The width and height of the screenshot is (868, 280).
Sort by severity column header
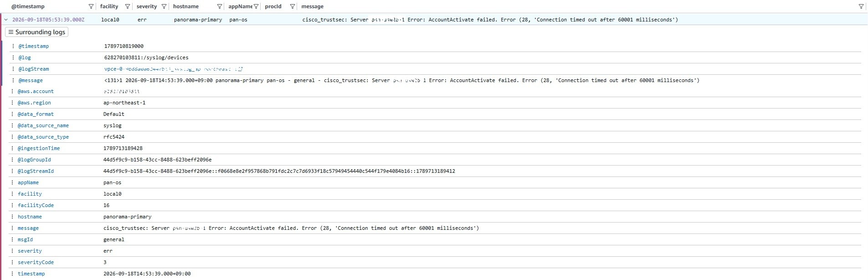click(147, 6)
